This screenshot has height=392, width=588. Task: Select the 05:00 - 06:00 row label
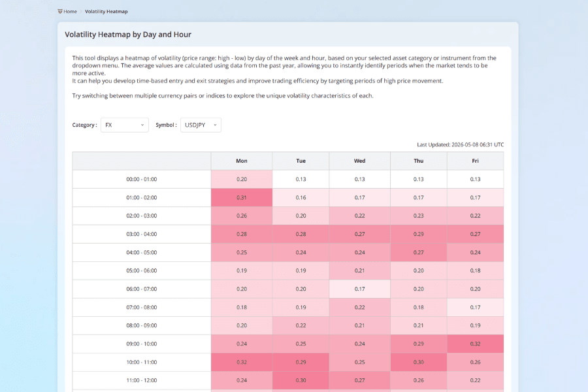coord(141,270)
